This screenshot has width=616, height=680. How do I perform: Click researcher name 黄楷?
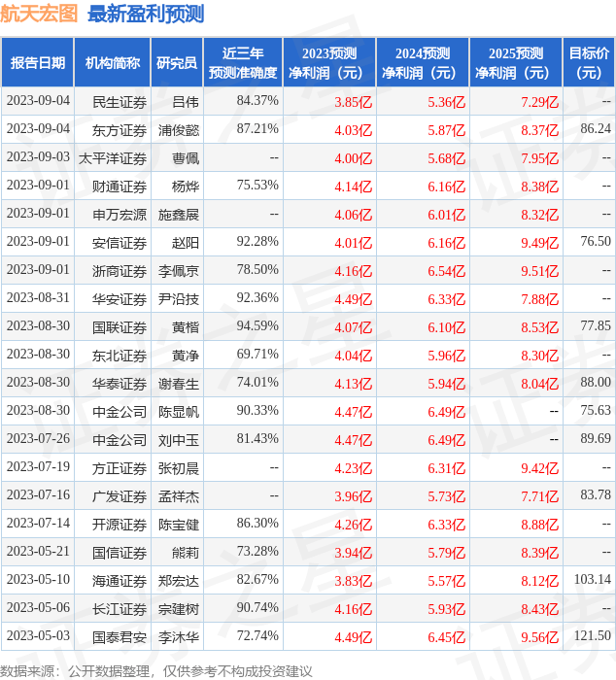tap(186, 327)
